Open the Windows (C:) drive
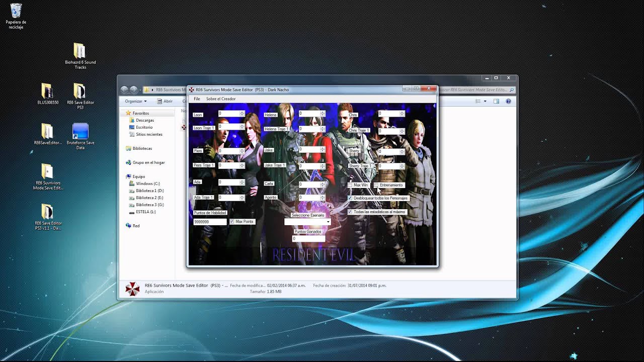The image size is (644, 362). click(x=147, y=184)
